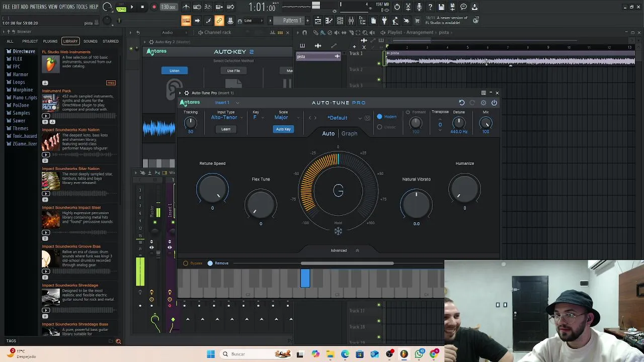Screen dimensions: 644x362
Task: Open the Impact Soundworks Koto Nation entry
Action: 70,130
